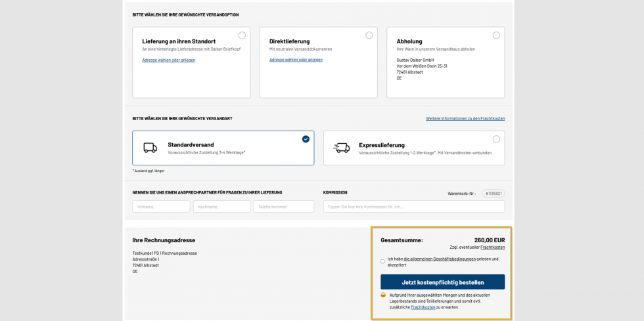Focus the Telefonnummer input field
644x321 pixels.
(284, 207)
